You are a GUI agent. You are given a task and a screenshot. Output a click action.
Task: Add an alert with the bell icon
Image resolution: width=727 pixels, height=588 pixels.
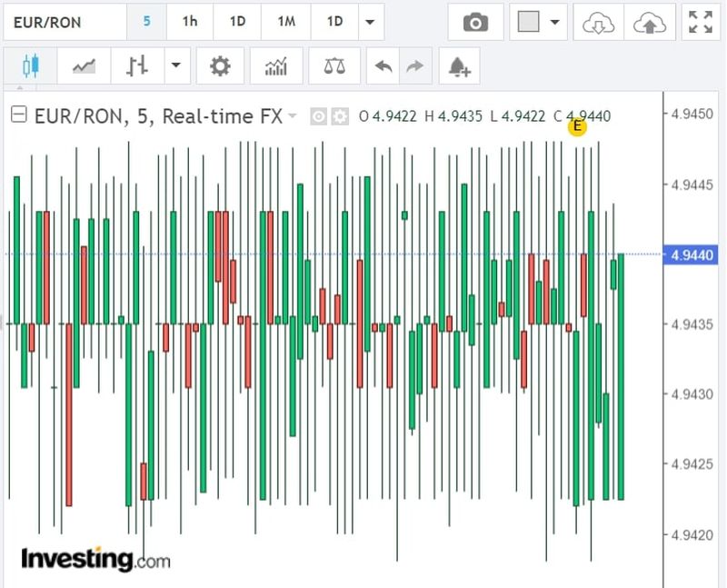click(461, 66)
